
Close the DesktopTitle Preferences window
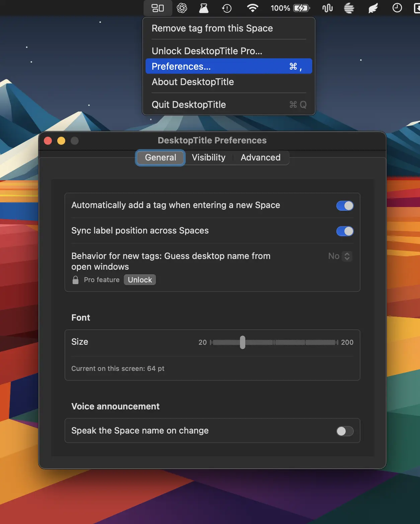[x=48, y=141]
